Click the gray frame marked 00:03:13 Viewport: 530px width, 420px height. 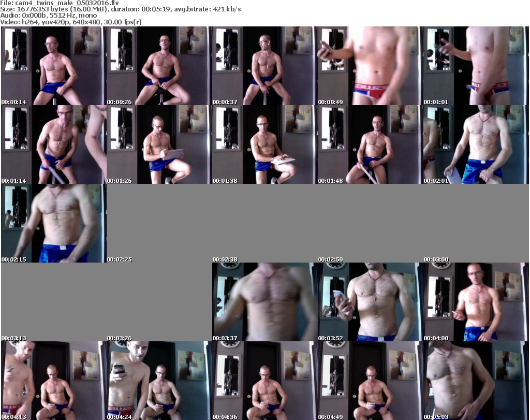click(x=54, y=302)
